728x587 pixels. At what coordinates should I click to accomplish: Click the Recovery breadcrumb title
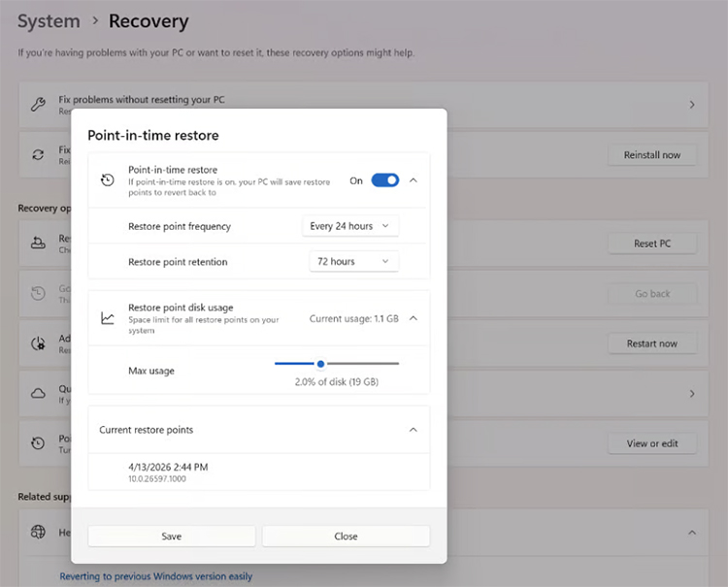pyautogui.click(x=149, y=21)
